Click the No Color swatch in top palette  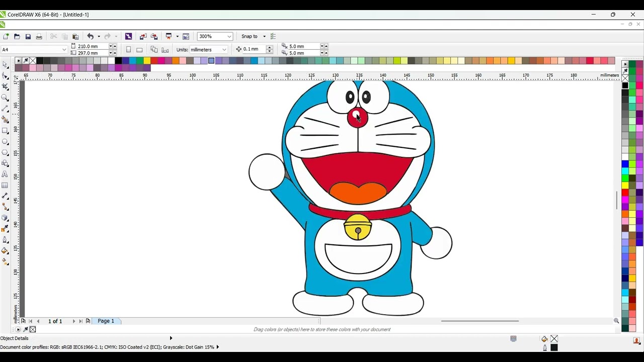33,61
